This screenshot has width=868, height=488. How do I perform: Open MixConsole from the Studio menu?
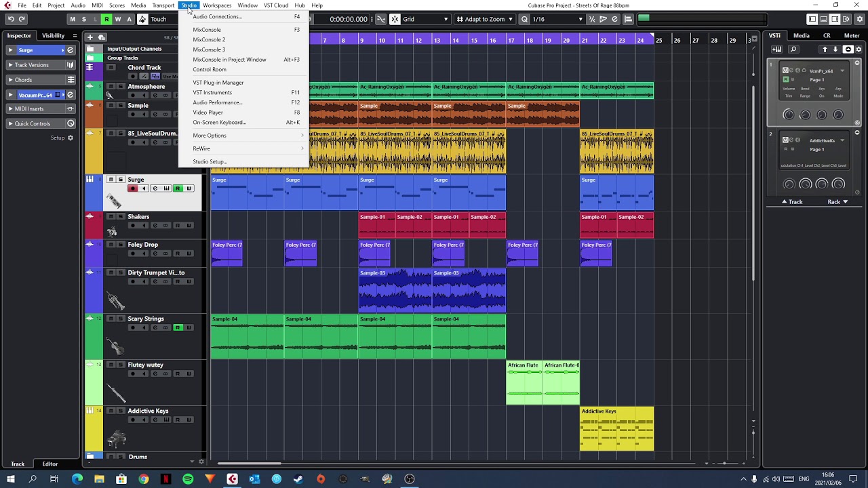tap(243, 30)
